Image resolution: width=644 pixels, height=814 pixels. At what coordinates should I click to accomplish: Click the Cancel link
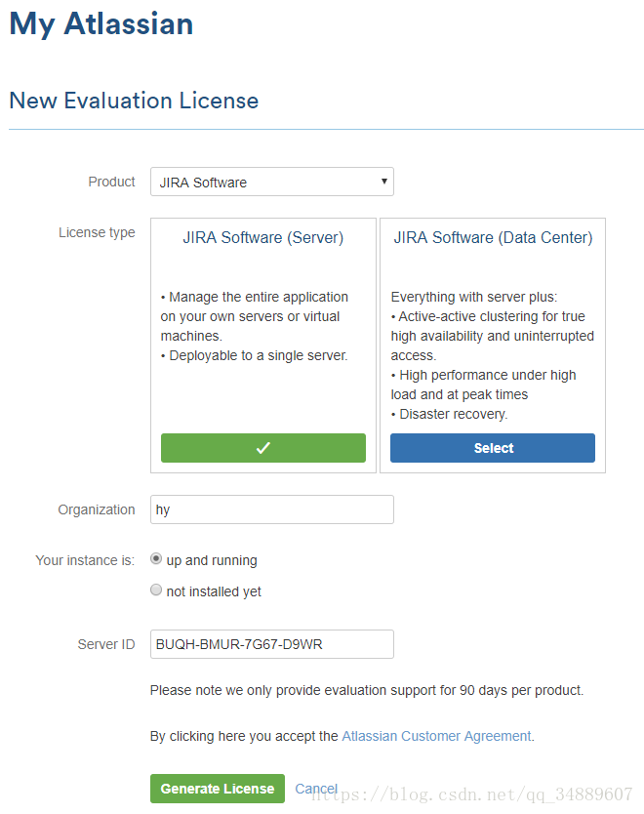[316, 789]
